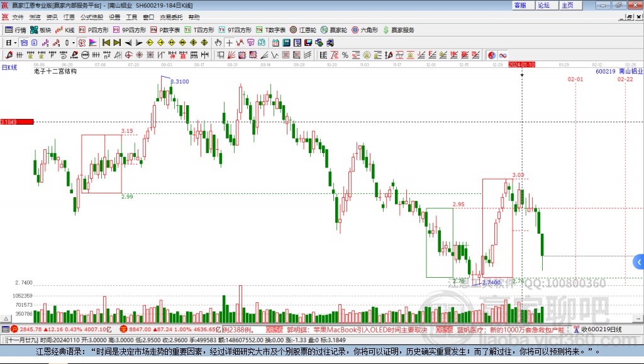Select the Gann fan lines tool

coord(231,55)
